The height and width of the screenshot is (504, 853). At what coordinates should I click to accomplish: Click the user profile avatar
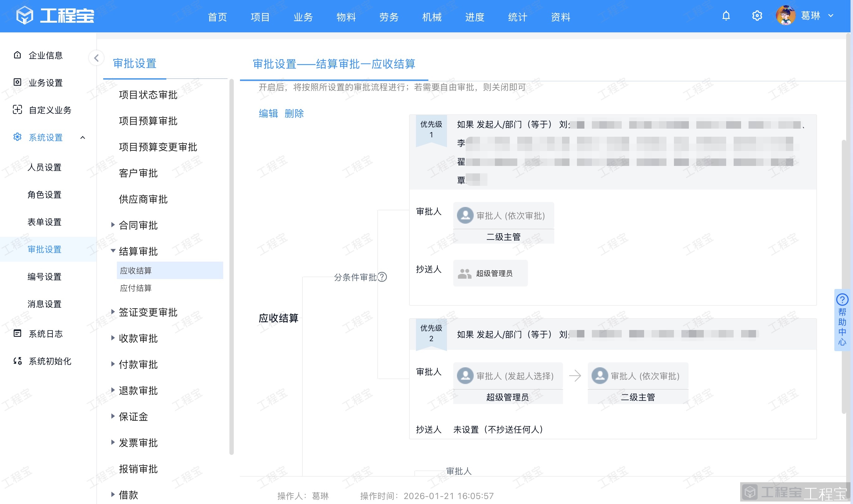787,16
